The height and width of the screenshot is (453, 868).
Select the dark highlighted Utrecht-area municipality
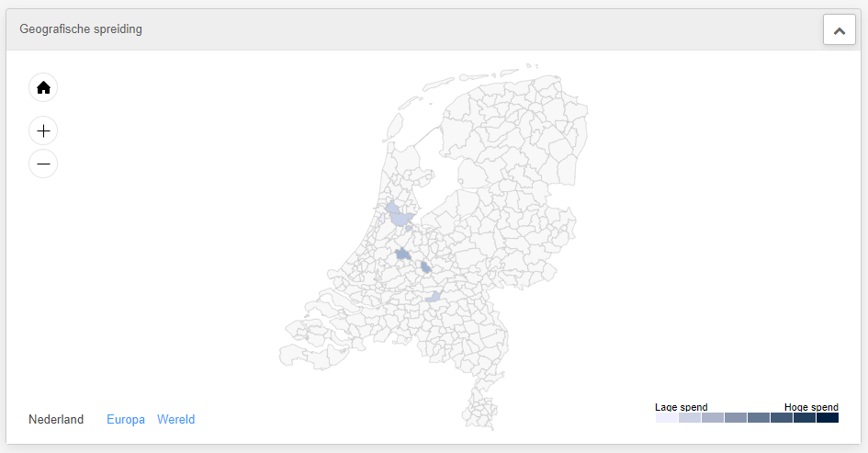[403, 255]
